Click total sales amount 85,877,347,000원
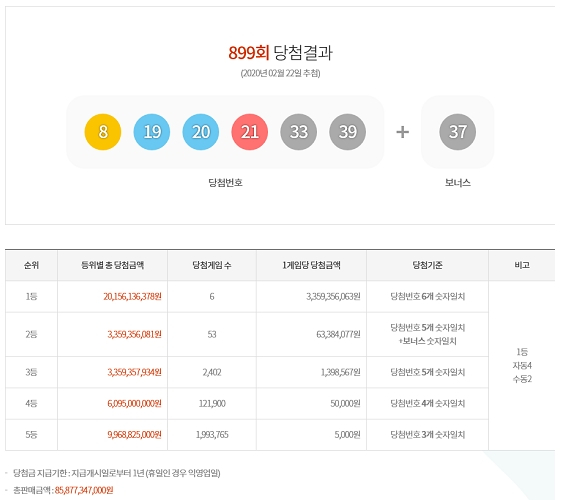 (84, 490)
